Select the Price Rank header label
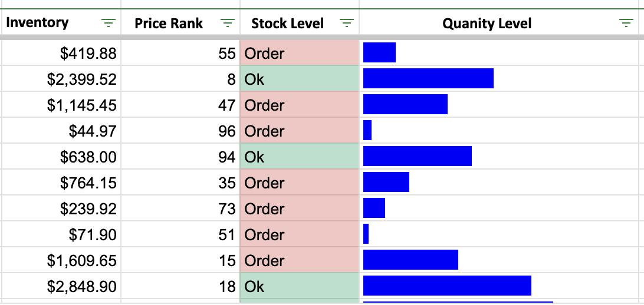The image size is (644, 305). point(169,24)
